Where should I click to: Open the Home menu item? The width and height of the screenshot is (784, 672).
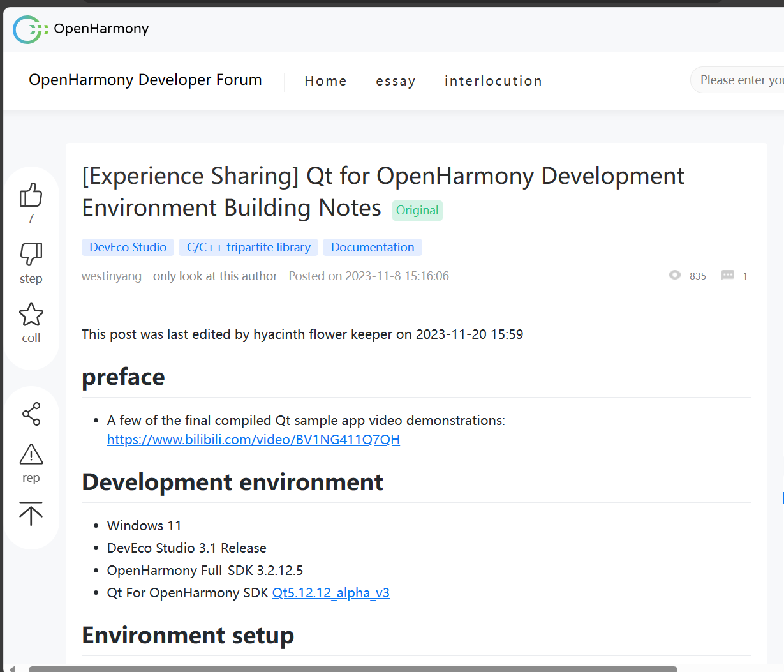[325, 81]
